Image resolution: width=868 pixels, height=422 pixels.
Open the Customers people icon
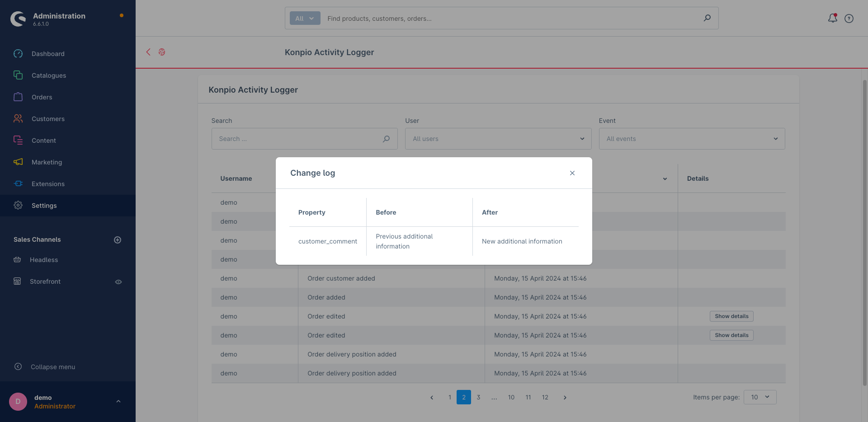coord(18,119)
